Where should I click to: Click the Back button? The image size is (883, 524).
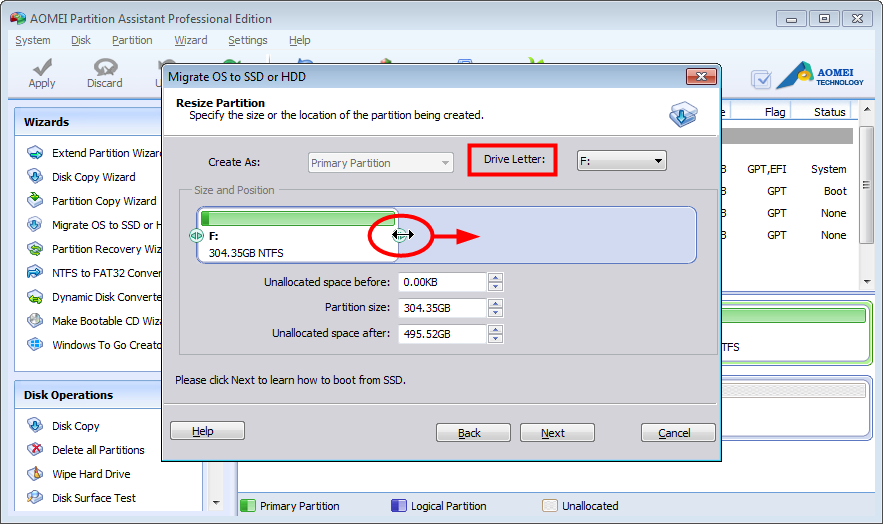pyautogui.click(x=473, y=432)
